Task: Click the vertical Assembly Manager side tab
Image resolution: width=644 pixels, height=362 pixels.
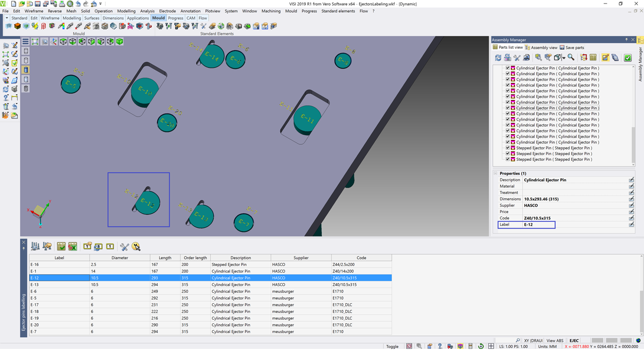Action: (640, 64)
